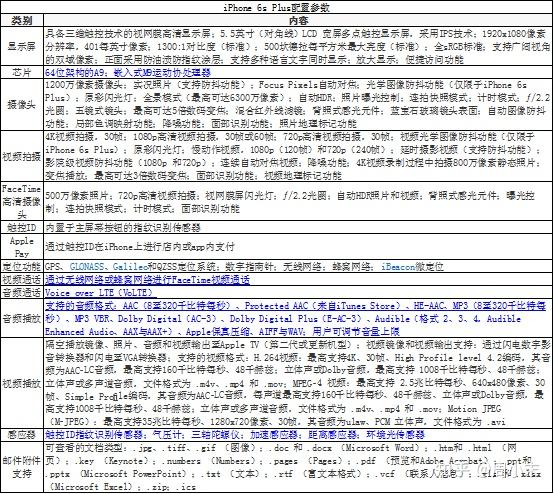Open the 'GLONASS' link

(x=87, y=266)
